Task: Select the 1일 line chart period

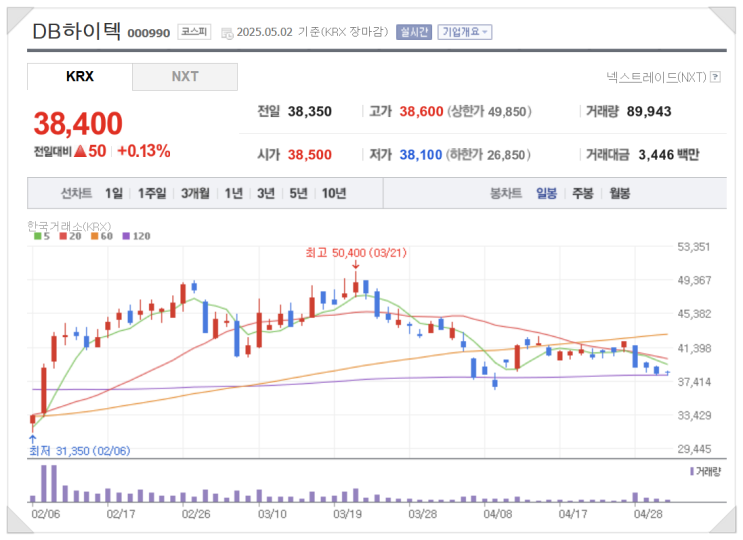Action: point(114,193)
